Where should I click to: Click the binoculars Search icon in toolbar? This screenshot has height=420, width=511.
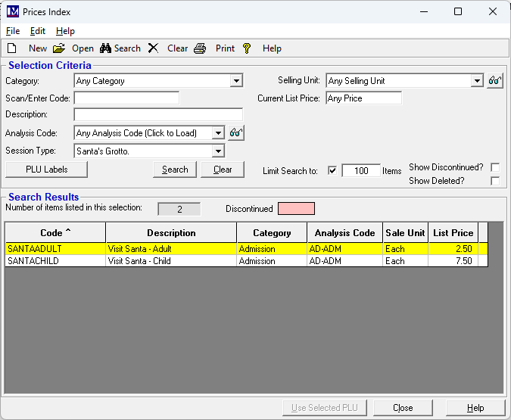[x=105, y=48]
